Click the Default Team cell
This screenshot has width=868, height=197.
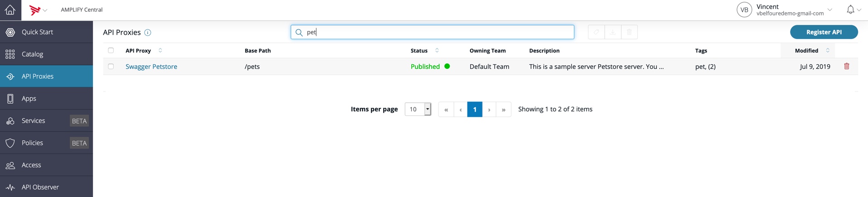[489, 67]
